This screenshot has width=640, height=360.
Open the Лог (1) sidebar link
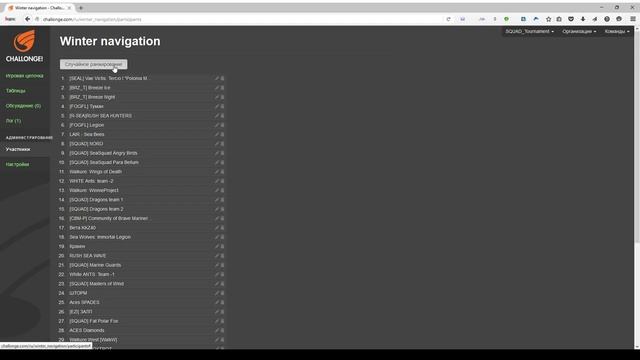(13, 121)
